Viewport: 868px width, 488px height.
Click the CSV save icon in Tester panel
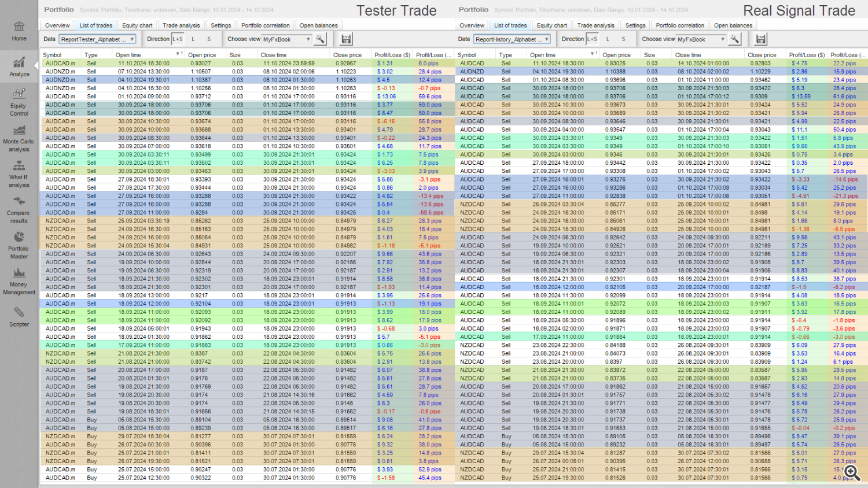pyautogui.click(x=346, y=39)
